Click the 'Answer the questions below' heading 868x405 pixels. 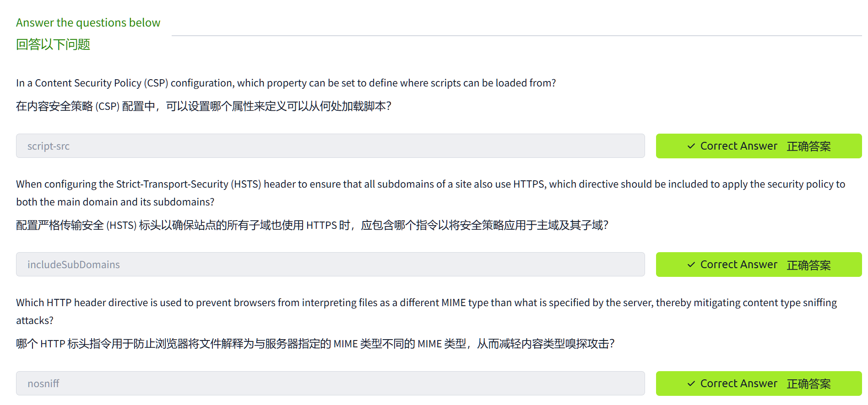(88, 22)
